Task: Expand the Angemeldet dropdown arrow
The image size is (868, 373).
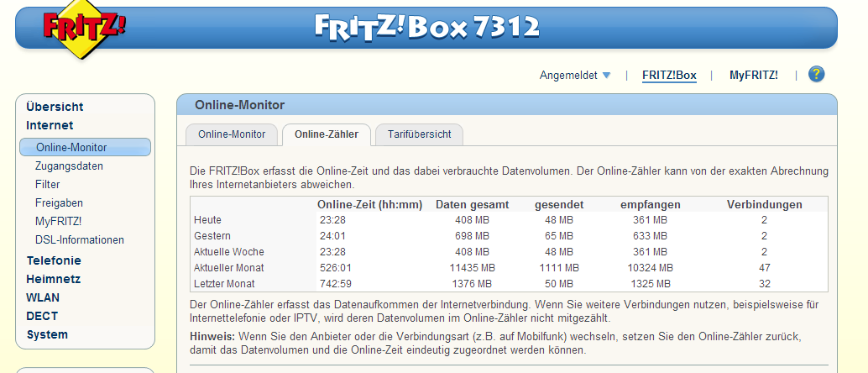Action: pos(606,76)
